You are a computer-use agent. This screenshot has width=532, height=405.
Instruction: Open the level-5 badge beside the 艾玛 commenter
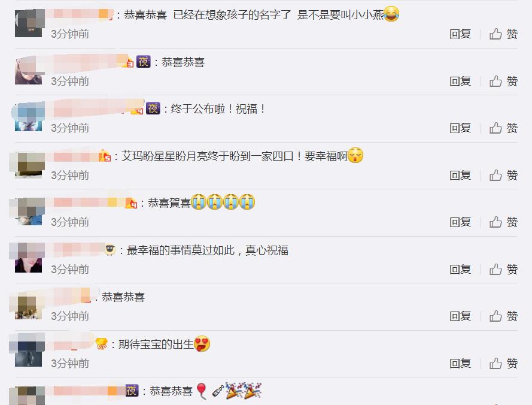[x=105, y=156]
